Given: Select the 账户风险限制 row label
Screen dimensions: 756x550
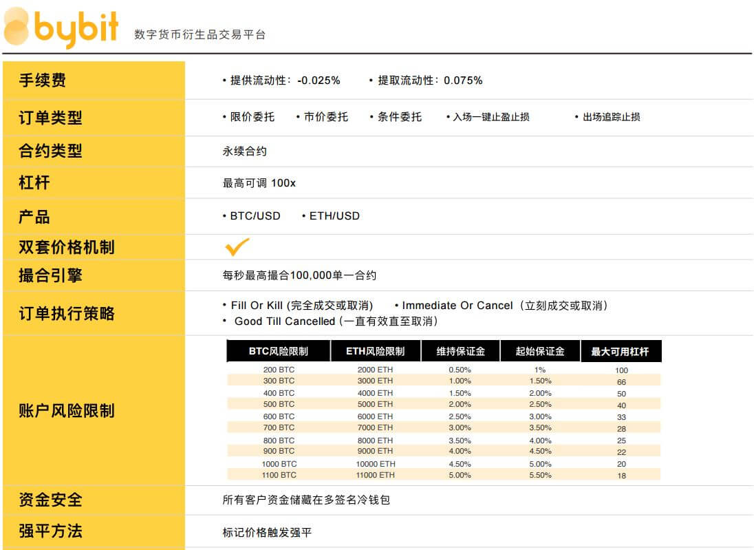Looking at the screenshot, I should pyautogui.click(x=67, y=410).
